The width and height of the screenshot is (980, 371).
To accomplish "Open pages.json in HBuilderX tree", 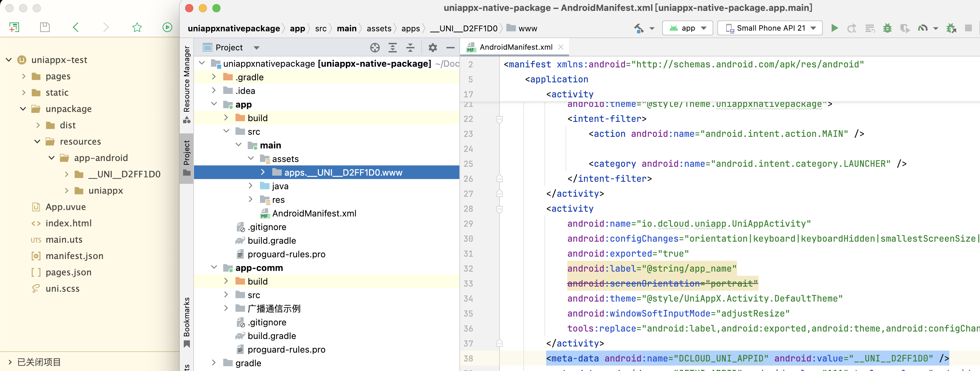I will click(68, 272).
